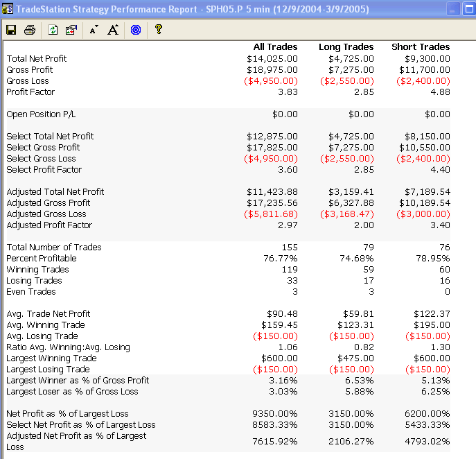Image resolution: width=476 pixels, height=459 pixels.
Task: Click the Total Net Profit row label
Action: tap(37, 58)
